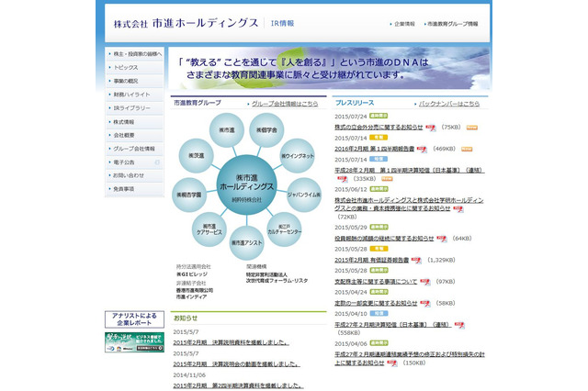Open PDF icon next to the 58KB notice
This screenshot has width=588, height=391.
(425, 304)
